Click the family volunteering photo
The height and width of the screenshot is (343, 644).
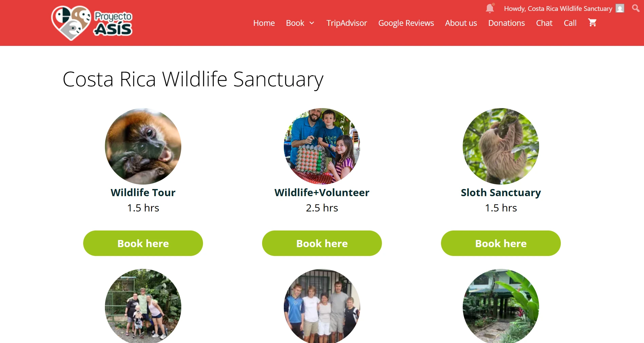[x=322, y=146]
